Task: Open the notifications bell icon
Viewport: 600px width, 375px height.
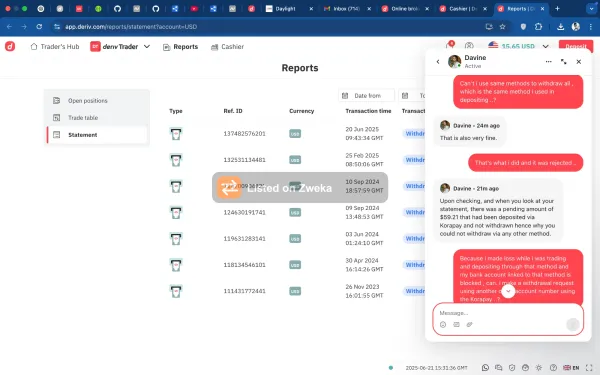Action: [450, 46]
